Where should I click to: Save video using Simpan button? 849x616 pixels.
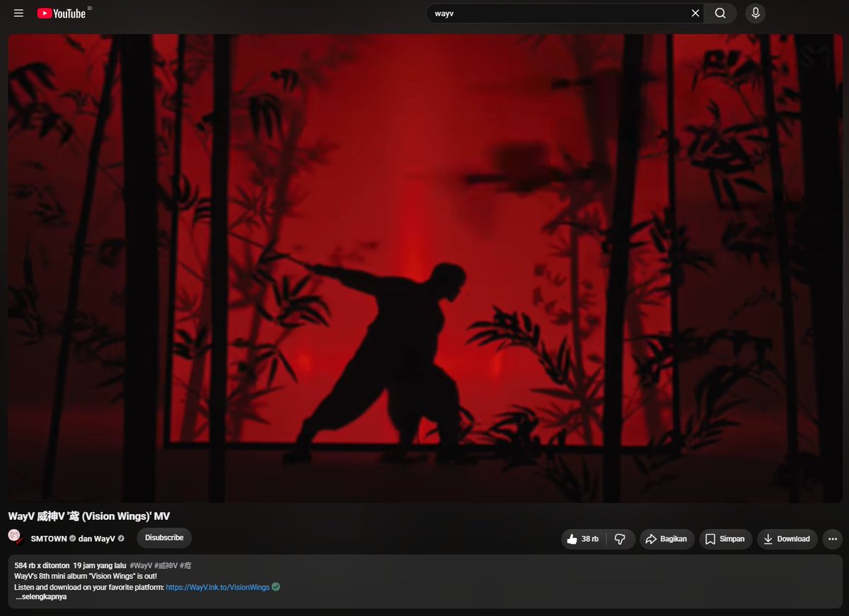(725, 539)
